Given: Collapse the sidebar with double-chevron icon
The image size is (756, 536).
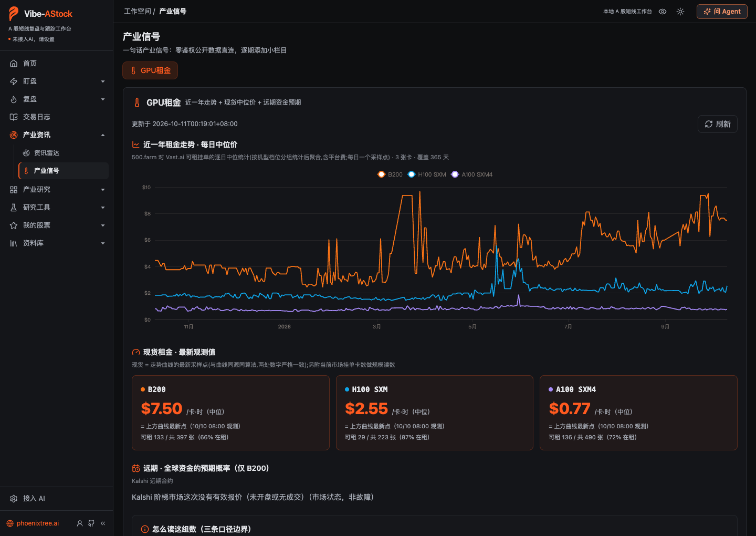Looking at the screenshot, I should [103, 523].
